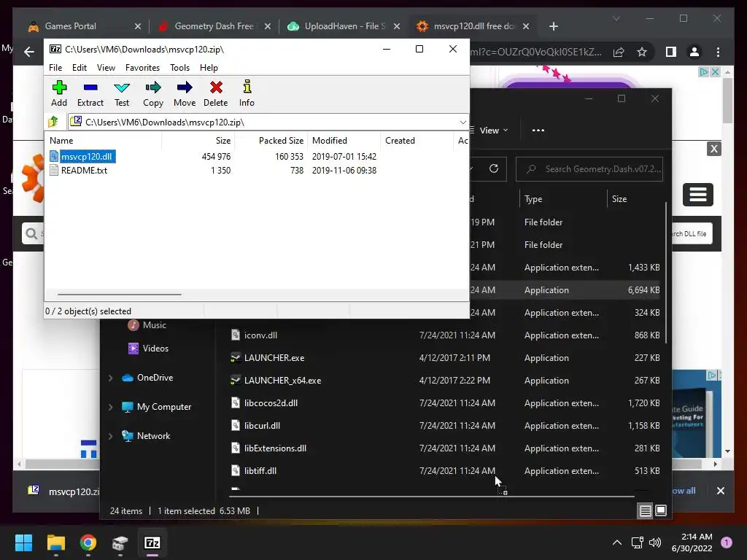The image size is (747, 560).
Task: Open the volume control in system tray
Action: tap(655, 542)
